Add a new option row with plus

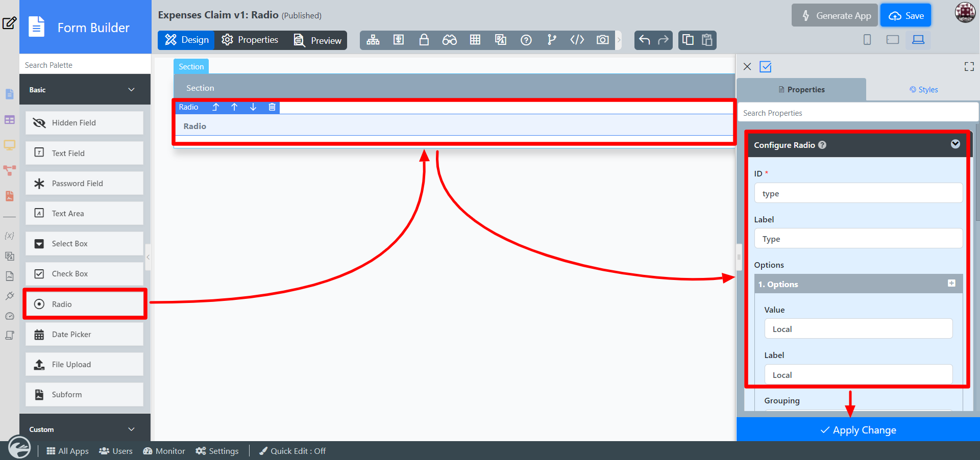[x=951, y=283]
